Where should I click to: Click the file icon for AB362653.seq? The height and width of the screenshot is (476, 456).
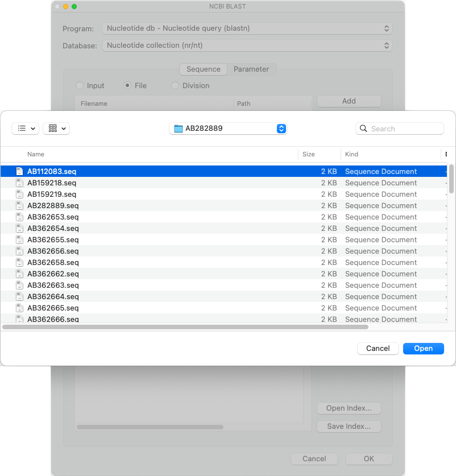(x=19, y=217)
